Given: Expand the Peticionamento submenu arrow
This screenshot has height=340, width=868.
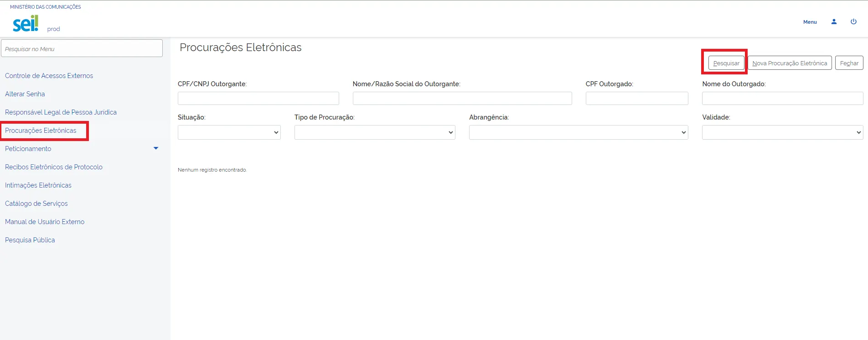Looking at the screenshot, I should (x=156, y=148).
